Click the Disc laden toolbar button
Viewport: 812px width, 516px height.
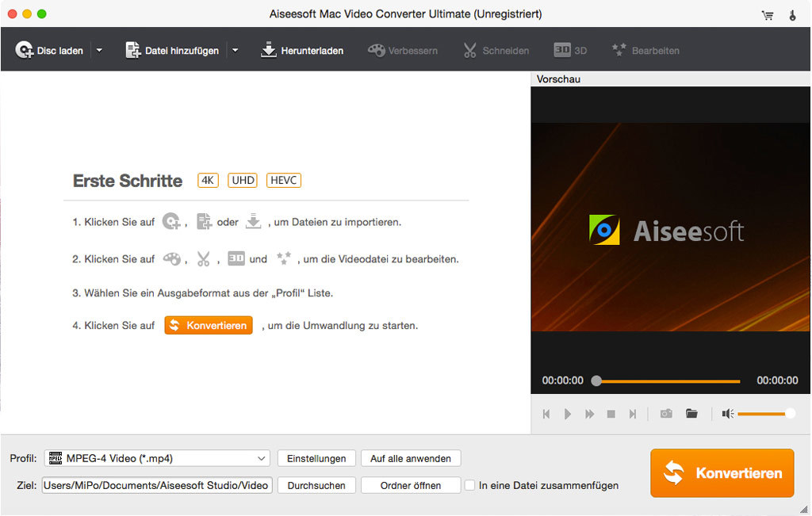pos(49,50)
